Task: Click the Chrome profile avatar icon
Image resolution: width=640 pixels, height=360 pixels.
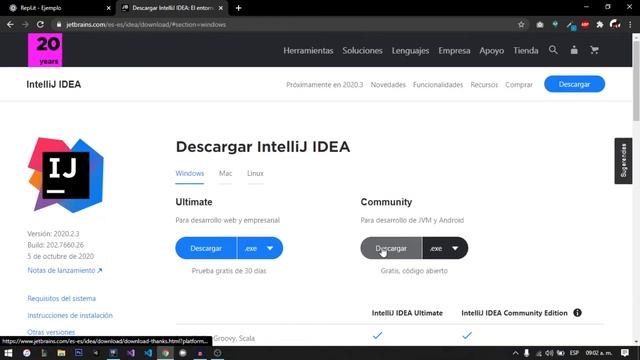Action: (x=615, y=24)
